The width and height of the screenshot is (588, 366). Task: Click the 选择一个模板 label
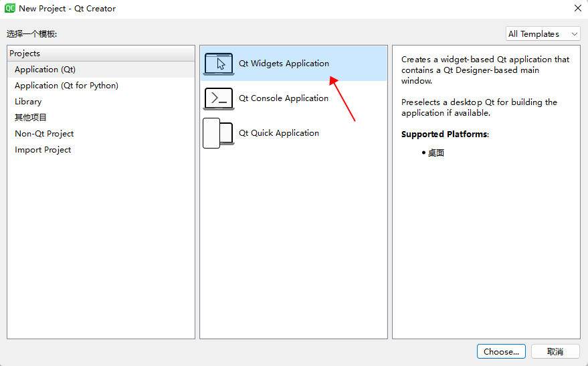pos(31,34)
